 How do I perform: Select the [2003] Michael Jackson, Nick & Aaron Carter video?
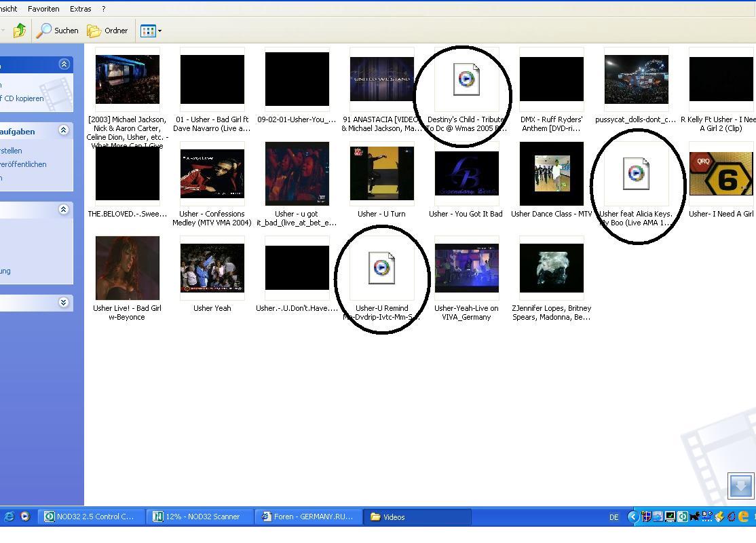(128, 79)
